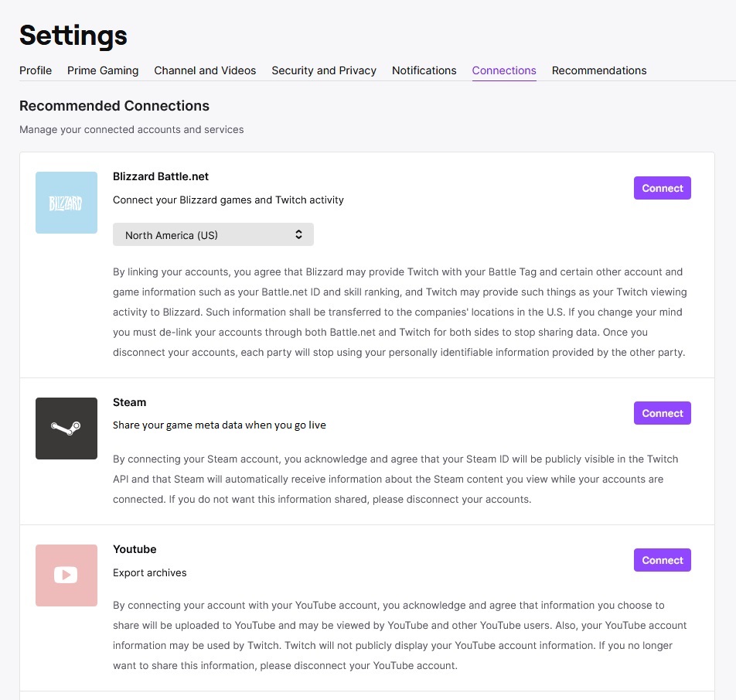Click the Steam connection title

129,402
